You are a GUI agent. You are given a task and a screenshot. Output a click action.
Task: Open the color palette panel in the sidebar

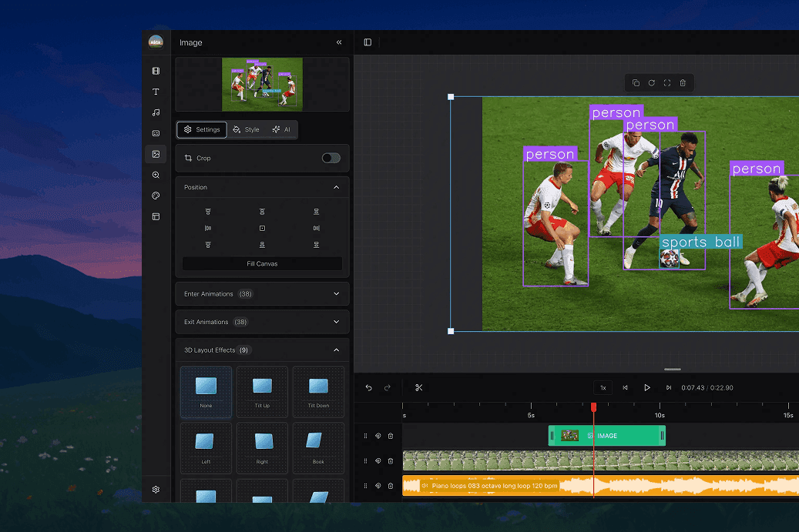pos(156,196)
